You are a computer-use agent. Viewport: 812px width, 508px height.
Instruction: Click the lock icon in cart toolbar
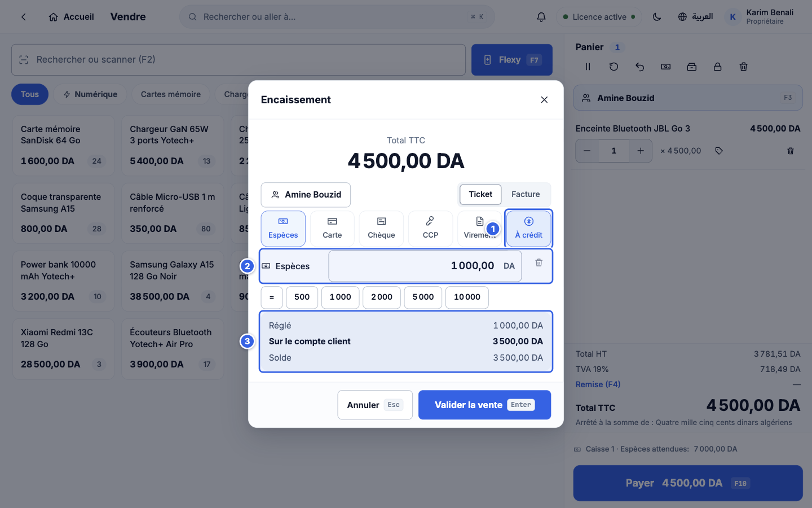click(717, 67)
